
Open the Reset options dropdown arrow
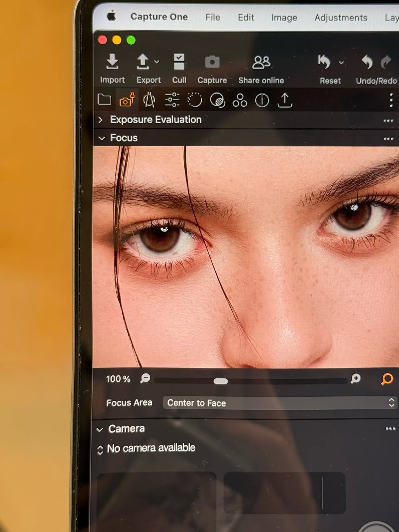[342, 62]
